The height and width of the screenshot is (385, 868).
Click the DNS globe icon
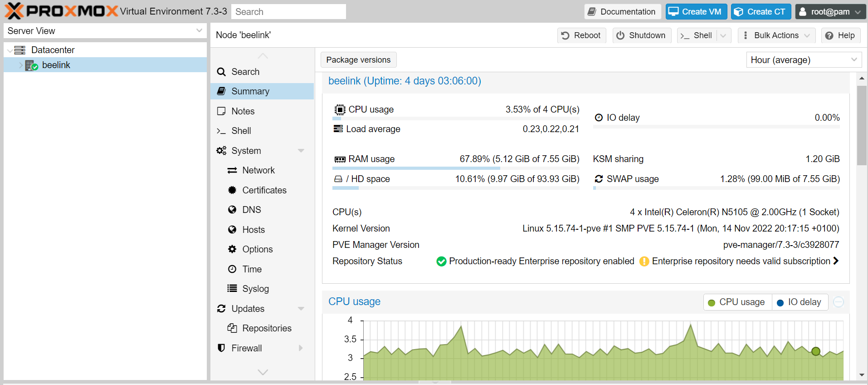point(232,210)
